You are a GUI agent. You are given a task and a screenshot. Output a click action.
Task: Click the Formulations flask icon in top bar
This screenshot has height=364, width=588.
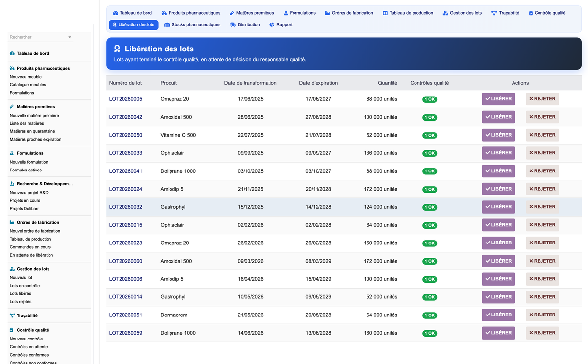(x=286, y=13)
